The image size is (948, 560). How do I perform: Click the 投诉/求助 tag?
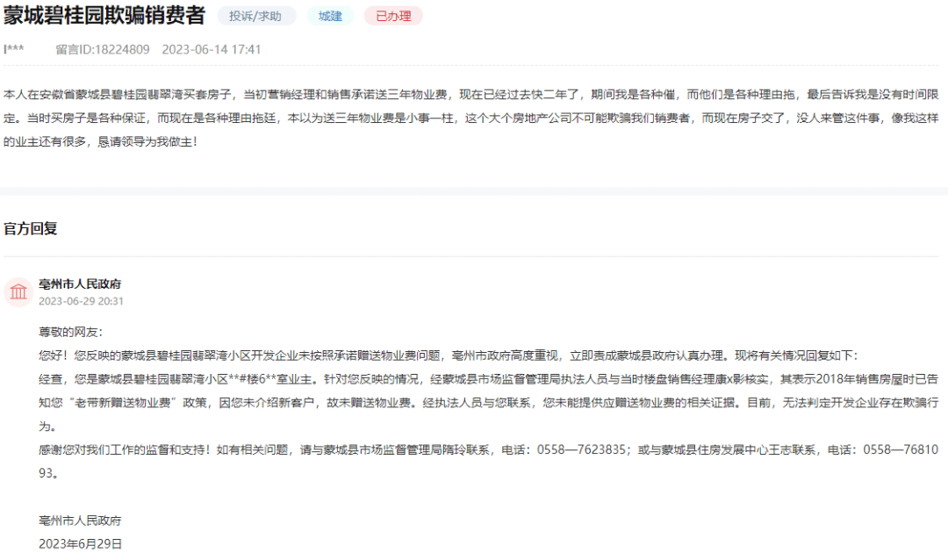[255, 17]
